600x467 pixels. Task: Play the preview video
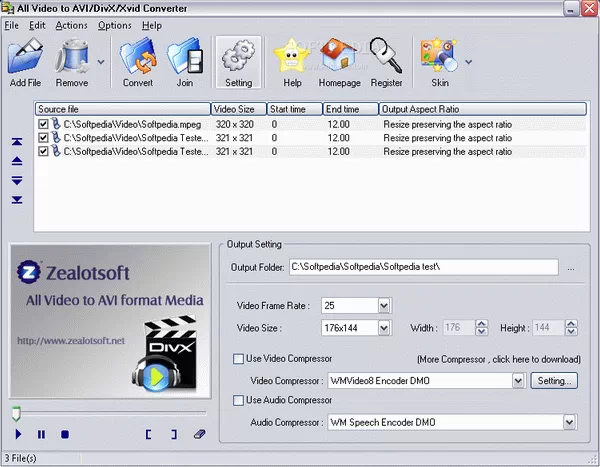18,434
